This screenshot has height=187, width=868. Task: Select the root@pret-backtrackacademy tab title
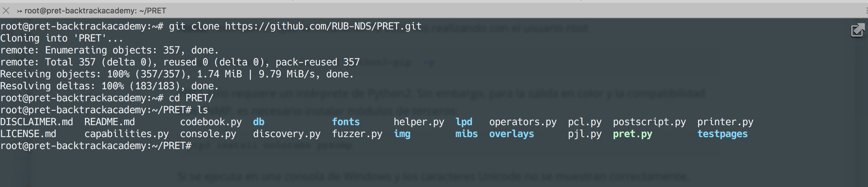coord(95,11)
